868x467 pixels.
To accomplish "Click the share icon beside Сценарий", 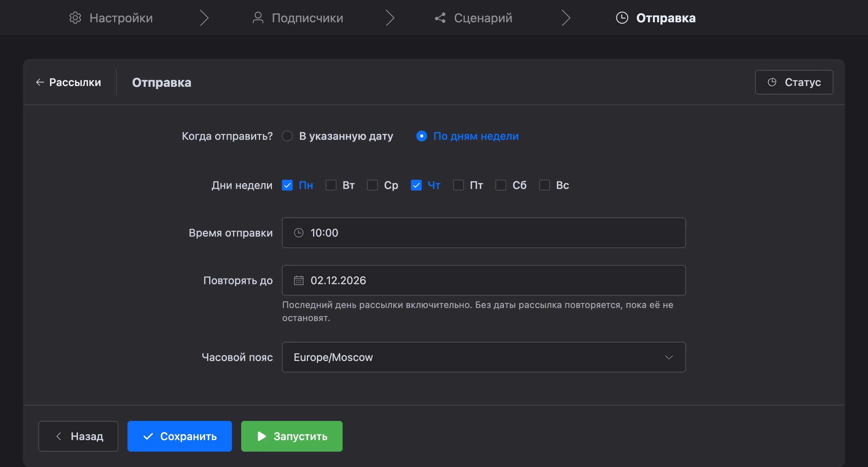I will coord(440,18).
